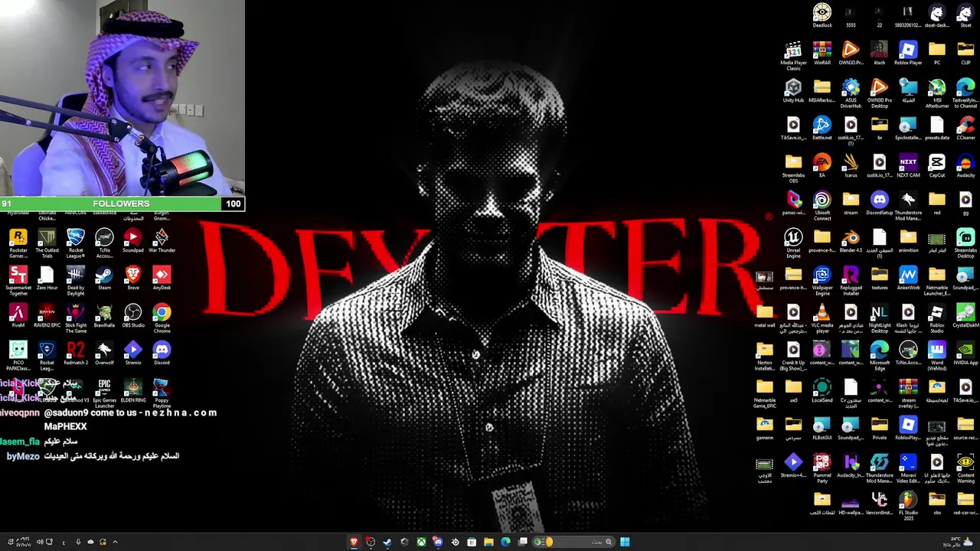Open CCleaner desktop shortcut
Viewport: 980px width, 551px height.
pos(965,128)
